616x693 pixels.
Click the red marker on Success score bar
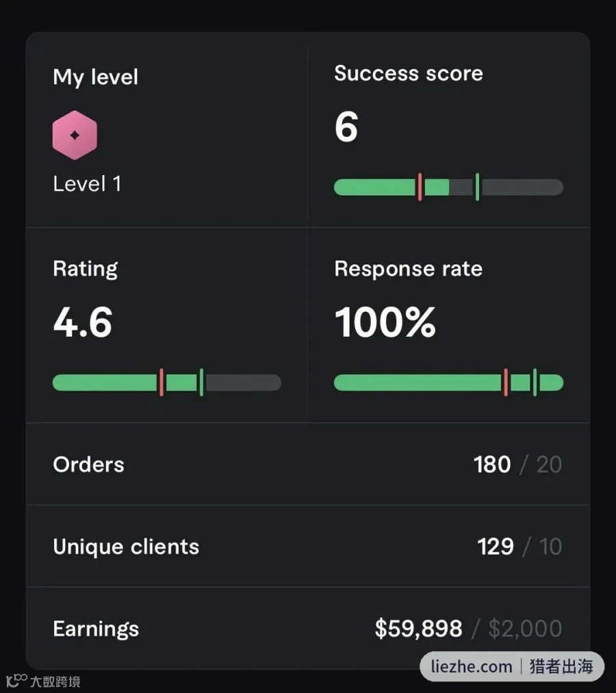point(420,187)
